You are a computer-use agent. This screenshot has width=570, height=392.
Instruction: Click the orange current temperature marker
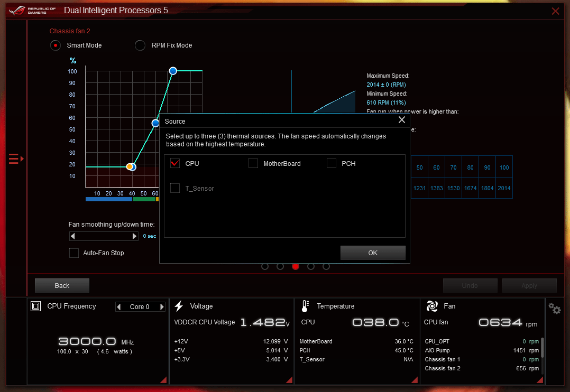click(x=129, y=167)
